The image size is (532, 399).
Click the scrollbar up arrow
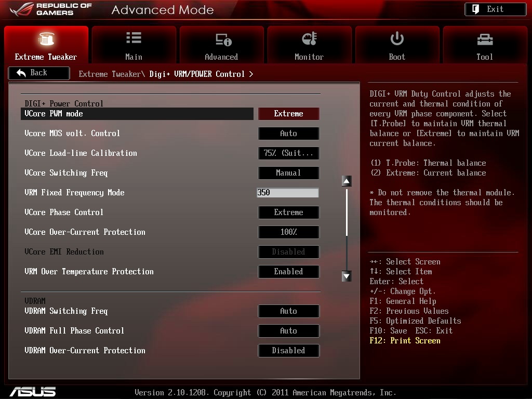(x=347, y=181)
